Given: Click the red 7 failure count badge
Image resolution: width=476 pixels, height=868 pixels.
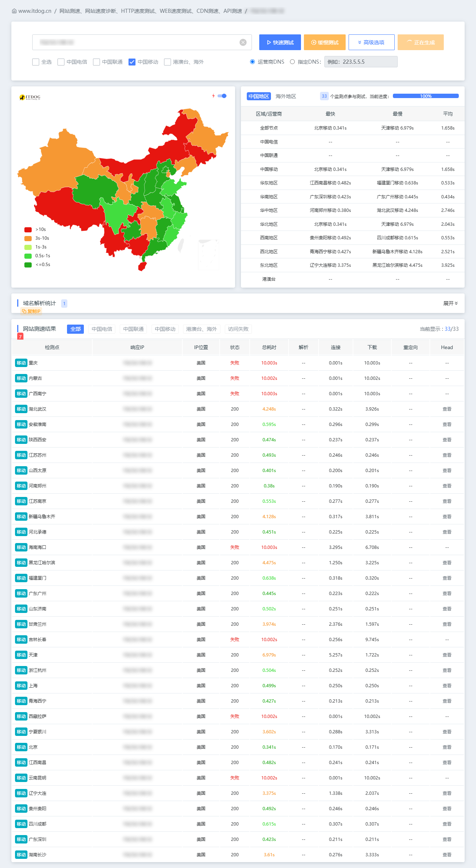Looking at the screenshot, I should point(21,336).
